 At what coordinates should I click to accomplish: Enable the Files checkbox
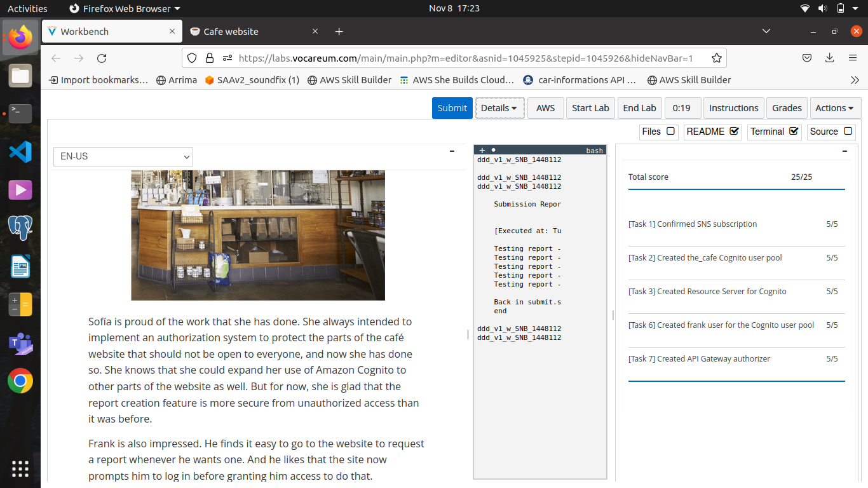tap(670, 132)
